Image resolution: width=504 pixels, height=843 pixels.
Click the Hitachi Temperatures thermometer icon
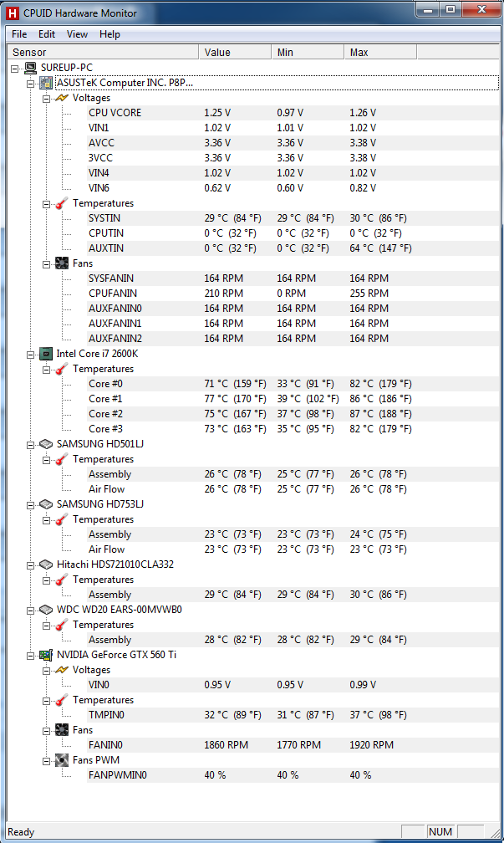pyautogui.click(x=62, y=580)
